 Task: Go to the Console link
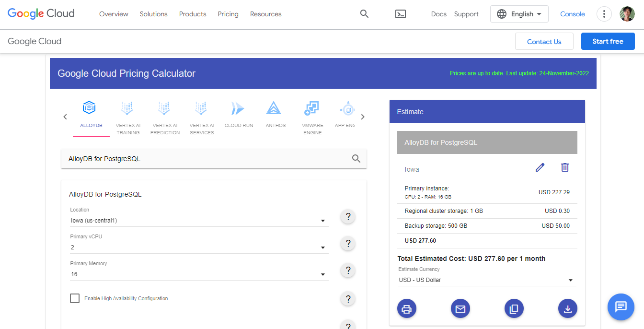point(572,14)
